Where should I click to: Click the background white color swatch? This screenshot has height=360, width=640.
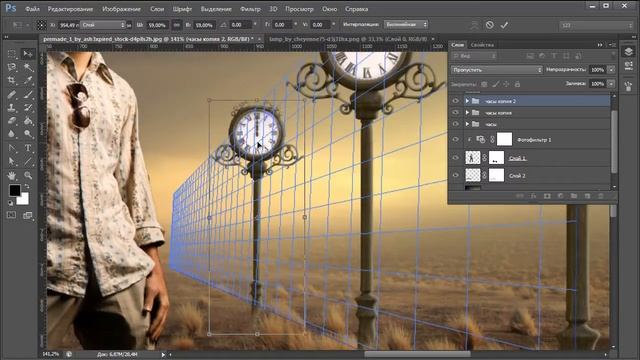(x=23, y=199)
